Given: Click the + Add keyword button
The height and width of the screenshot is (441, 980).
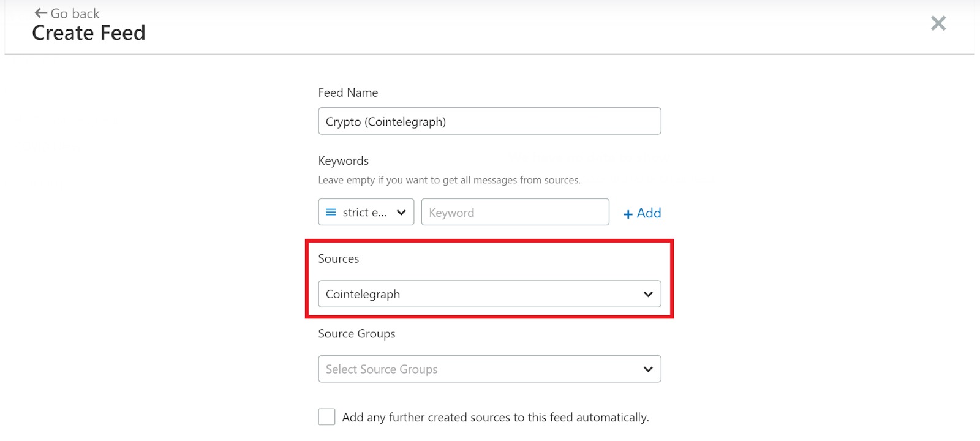Looking at the screenshot, I should (x=642, y=213).
